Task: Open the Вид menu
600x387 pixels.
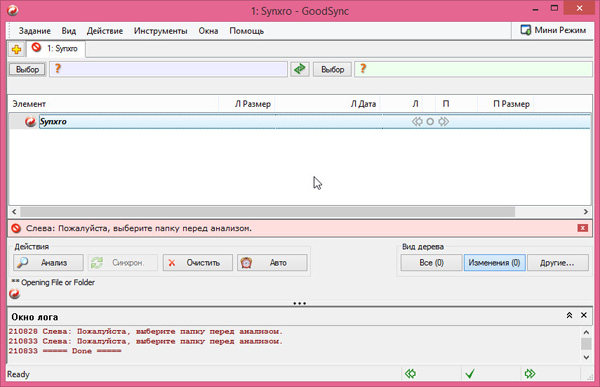Action: 69,31
